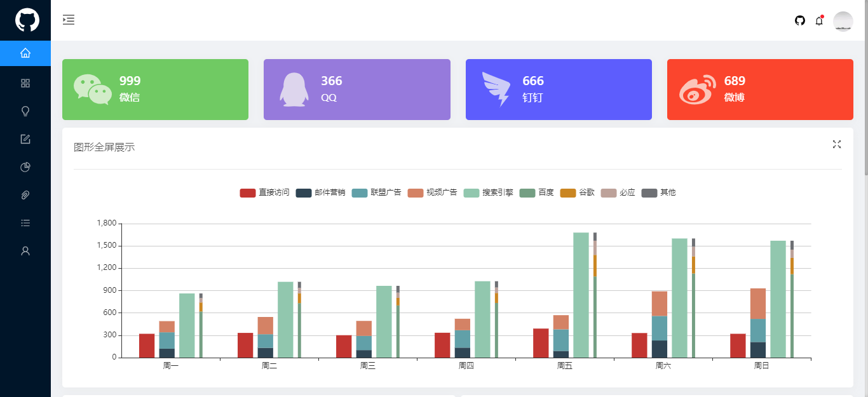Open the list sidebar icon
This screenshot has height=397, width=868.
tap(25, 223)
